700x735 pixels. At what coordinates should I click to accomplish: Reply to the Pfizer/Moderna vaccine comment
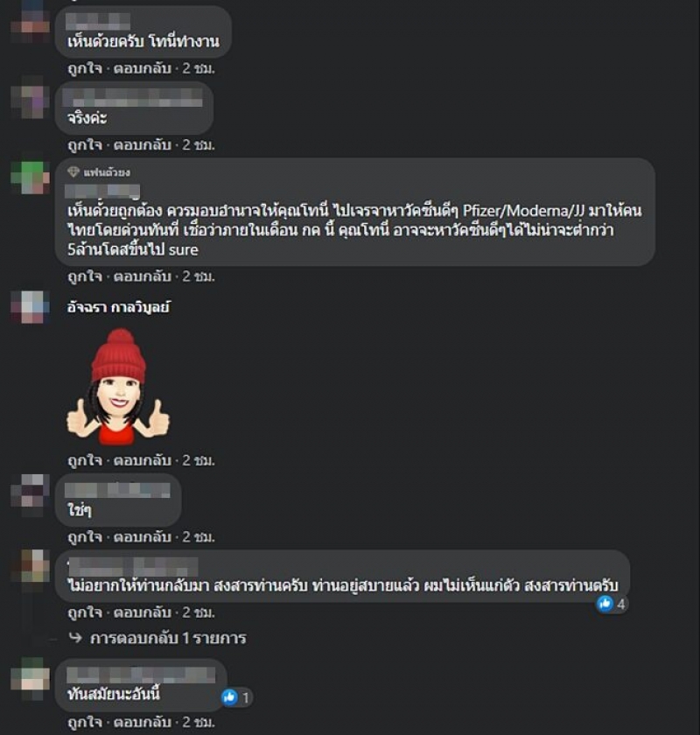coord(142,276)
